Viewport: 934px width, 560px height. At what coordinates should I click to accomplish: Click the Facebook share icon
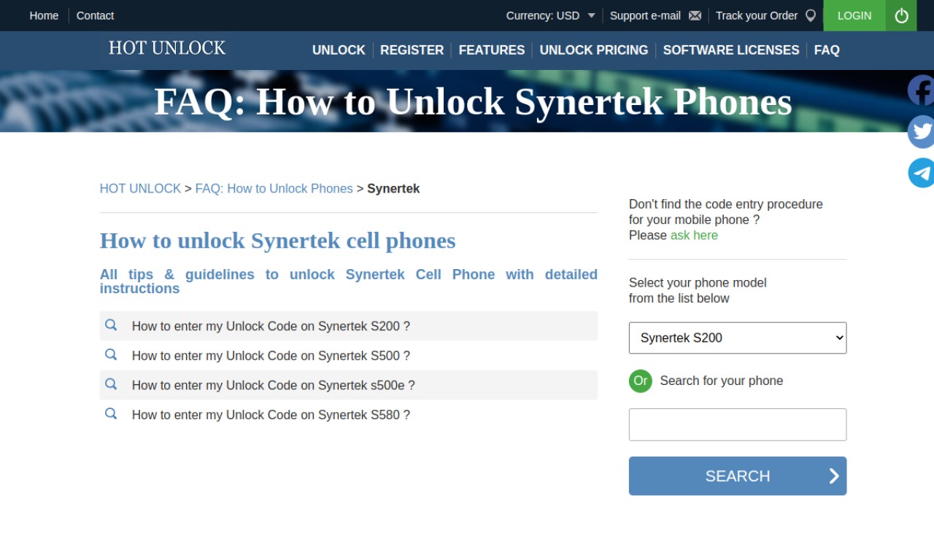(x=921, y=90)
